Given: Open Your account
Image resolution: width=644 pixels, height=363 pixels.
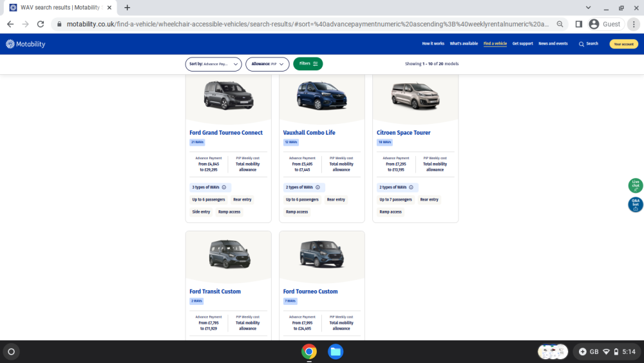Looking at the screenshot, I should pos(623,44).
